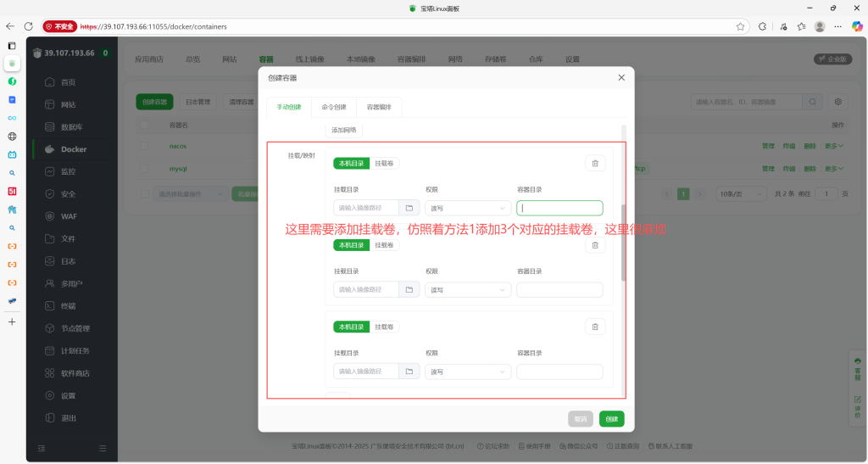Click the trash icon on the third mount entry

[x=595, y=327]
